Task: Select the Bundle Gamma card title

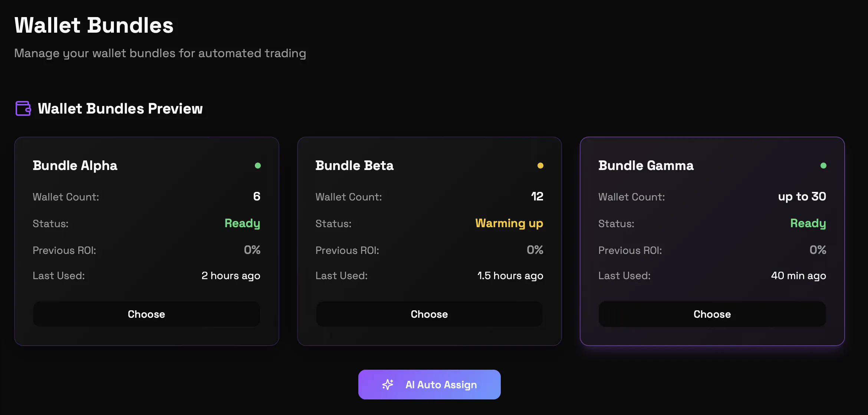Action: pos(646,166)
